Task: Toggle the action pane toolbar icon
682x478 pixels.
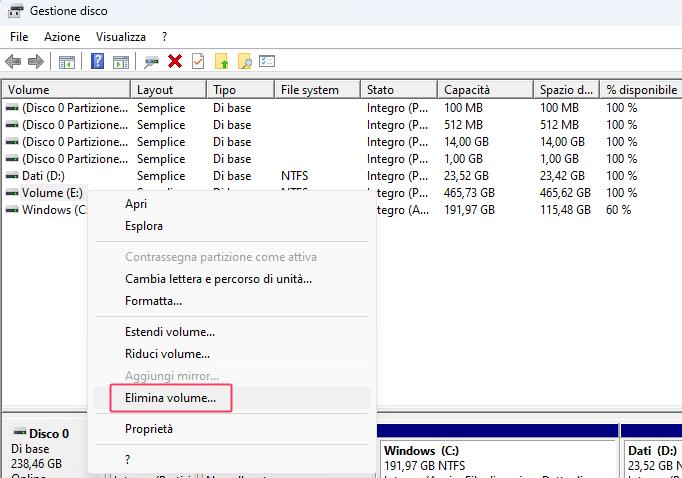Action: (121, 62)
